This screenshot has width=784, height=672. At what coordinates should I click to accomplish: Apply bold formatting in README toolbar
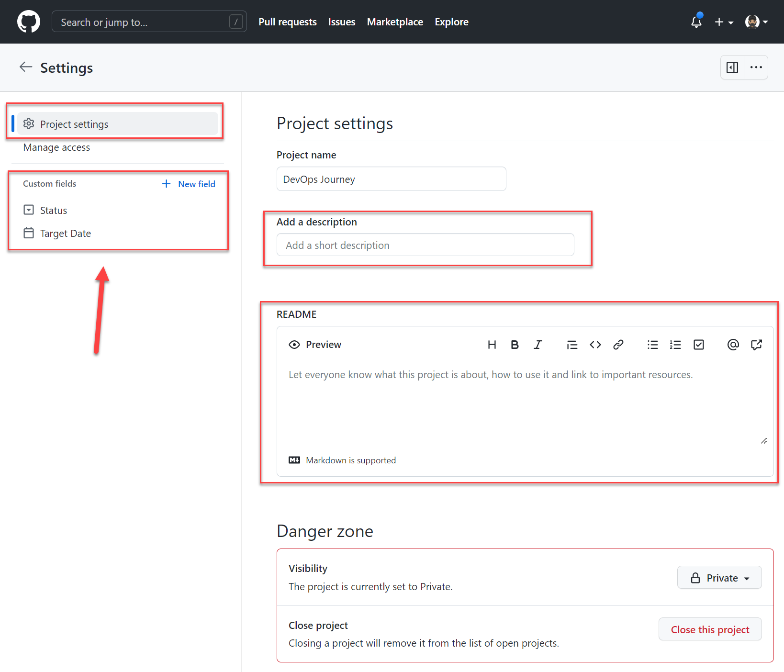point(515,344)
